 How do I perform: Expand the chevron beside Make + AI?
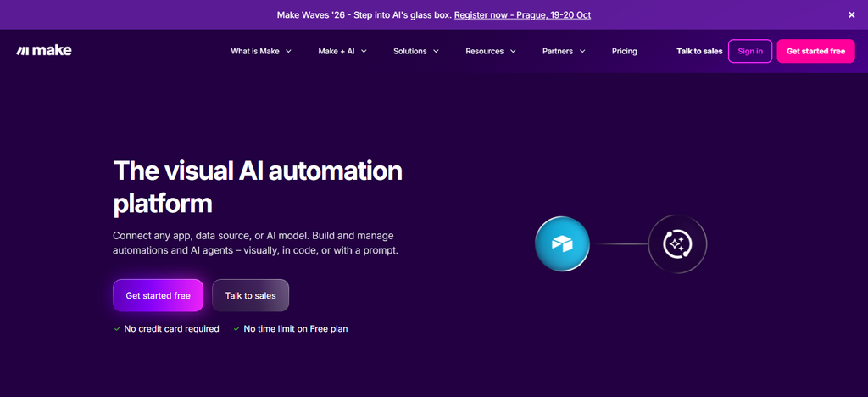tap(364, 51)
